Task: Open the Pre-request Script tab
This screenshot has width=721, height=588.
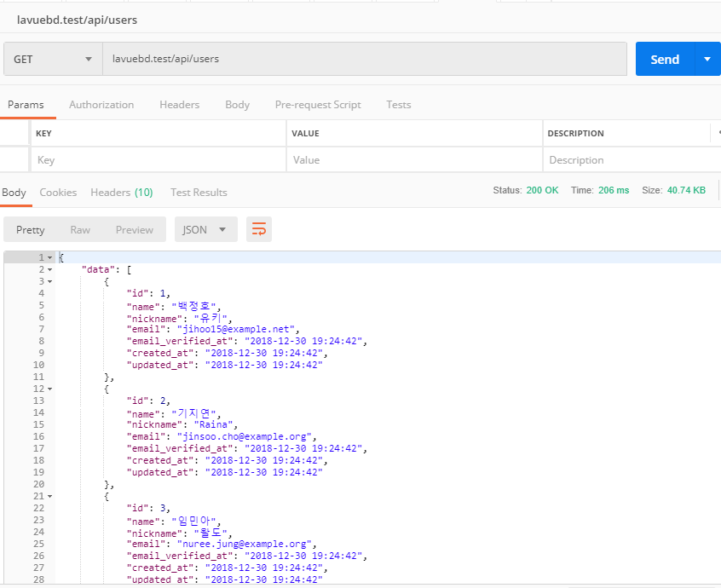Action: click(318, 105)
